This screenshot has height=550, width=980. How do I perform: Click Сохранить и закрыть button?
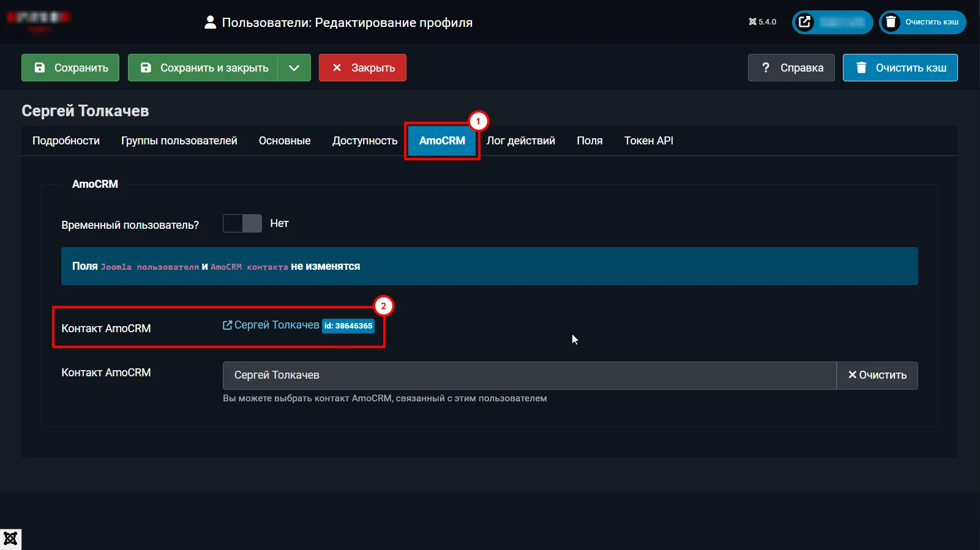click(203, 67)
